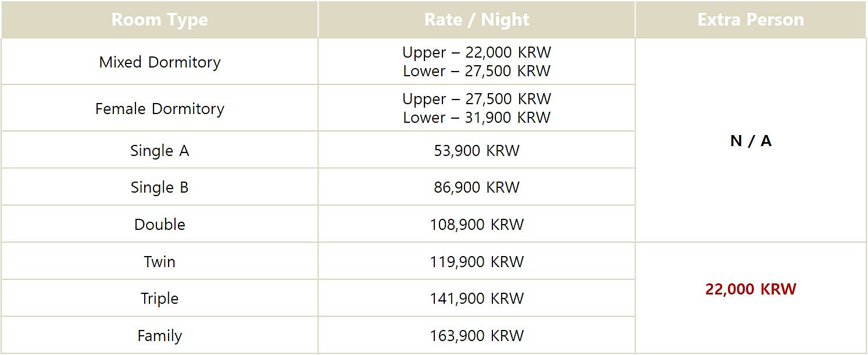Screen dimensions: 868x355
Task: Click the Extra Person column header
Action: coord(751,19)
